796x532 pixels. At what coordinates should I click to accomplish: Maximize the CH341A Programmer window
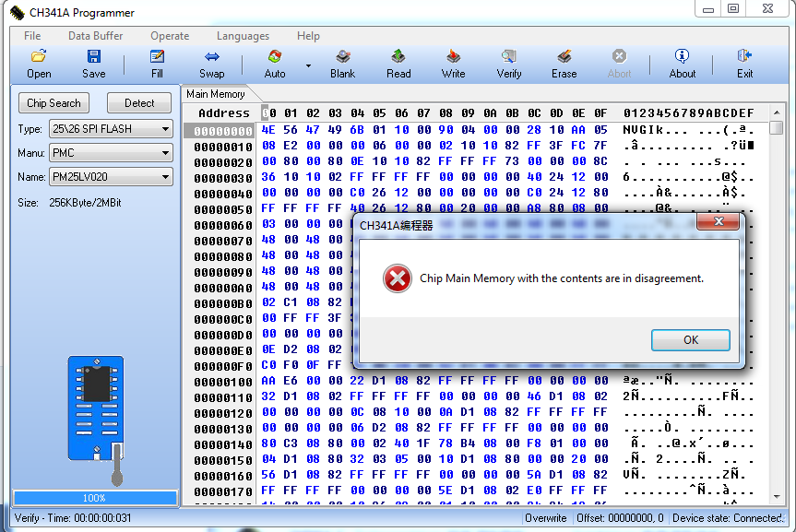(733, 8)
